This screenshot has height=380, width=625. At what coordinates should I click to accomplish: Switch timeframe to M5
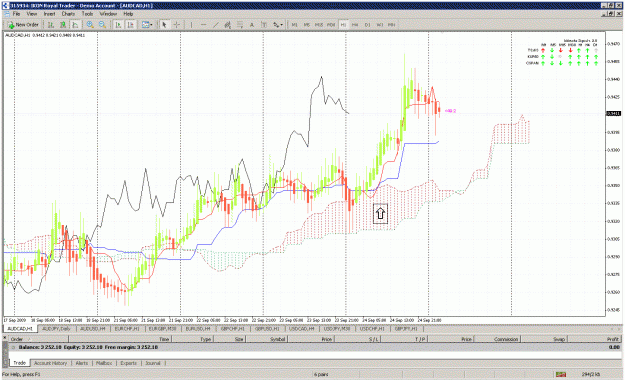307,25
